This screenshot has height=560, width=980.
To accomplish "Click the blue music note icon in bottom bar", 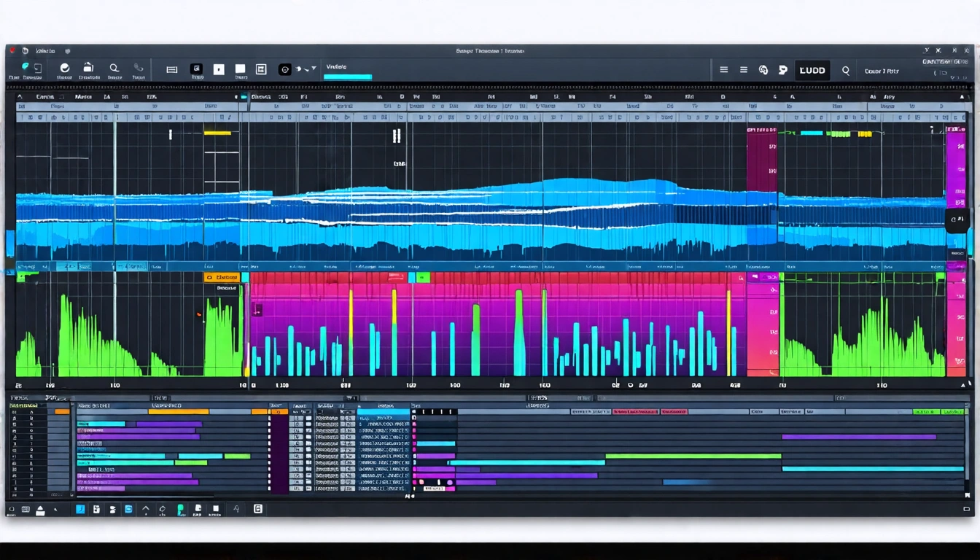I will click(80, 509).
